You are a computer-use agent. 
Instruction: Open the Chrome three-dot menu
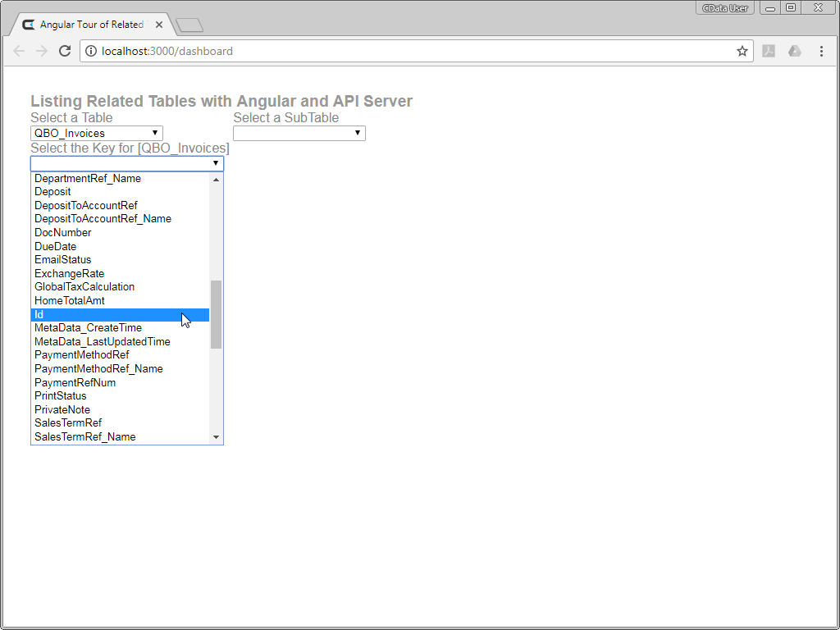(821, 51)
